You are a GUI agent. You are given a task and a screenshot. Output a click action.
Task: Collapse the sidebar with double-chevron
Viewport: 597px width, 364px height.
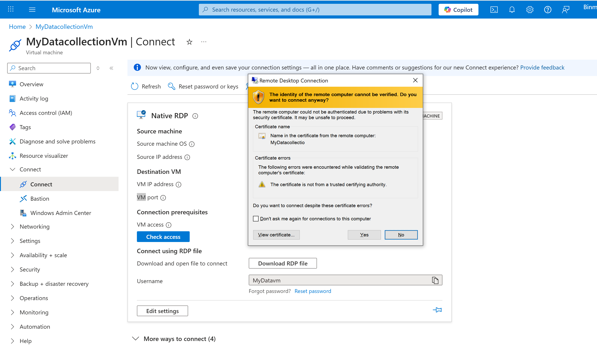(111, 68)
